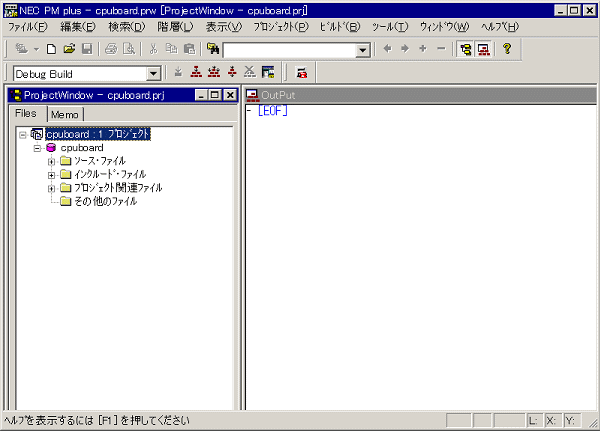
Task: Click the back arrow icon
Action: coord(387,49)
